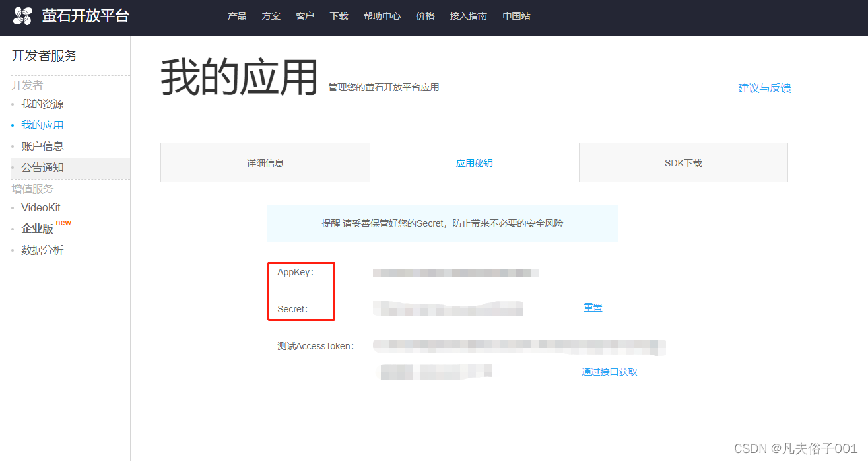This screenshot has height=461, width=868.
Task: Switch to the 详细信息 tab
Action: coord(265,162)
